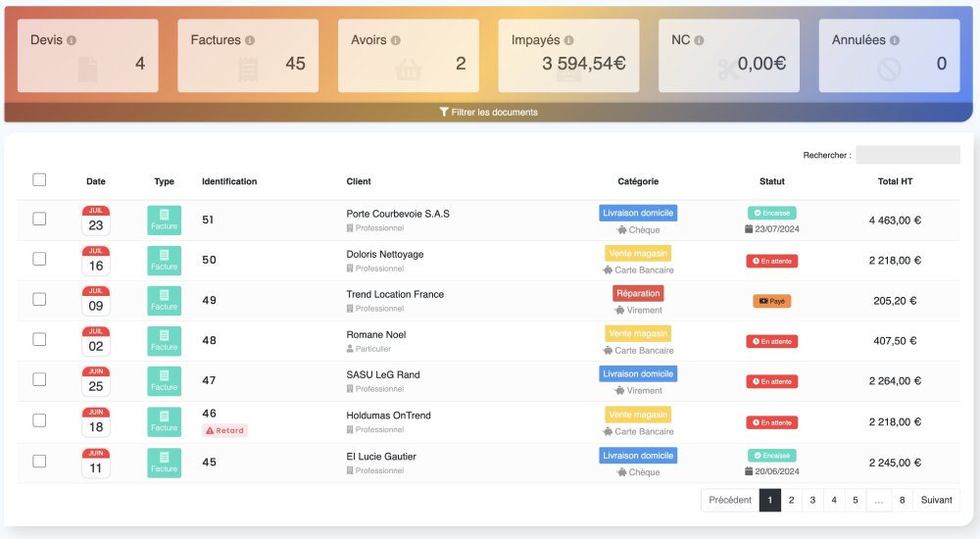This screenshot has width=980, height=539.
Task: Toggle the select-all checkbox in table header
Action: (39, 179)
